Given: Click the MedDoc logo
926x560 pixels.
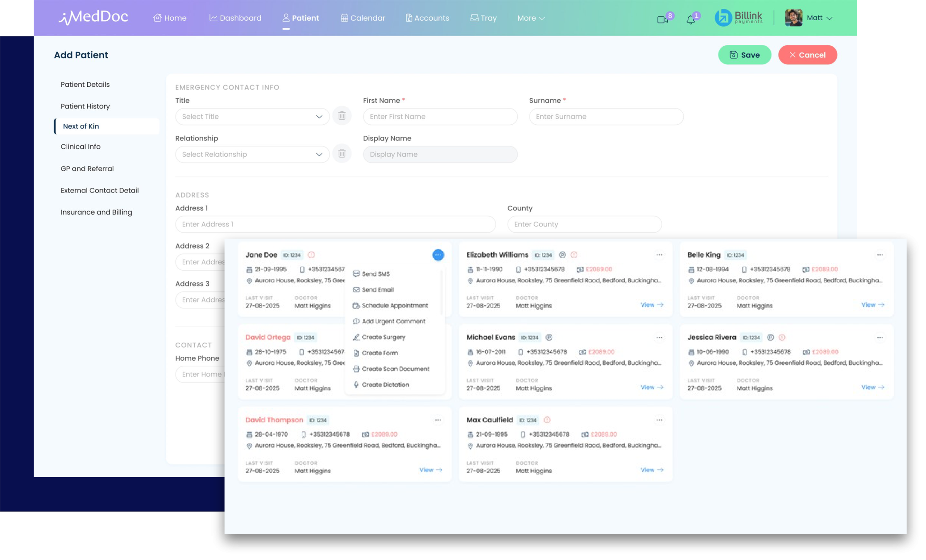Looking at the screenshot, I should (x=93, y=17).
